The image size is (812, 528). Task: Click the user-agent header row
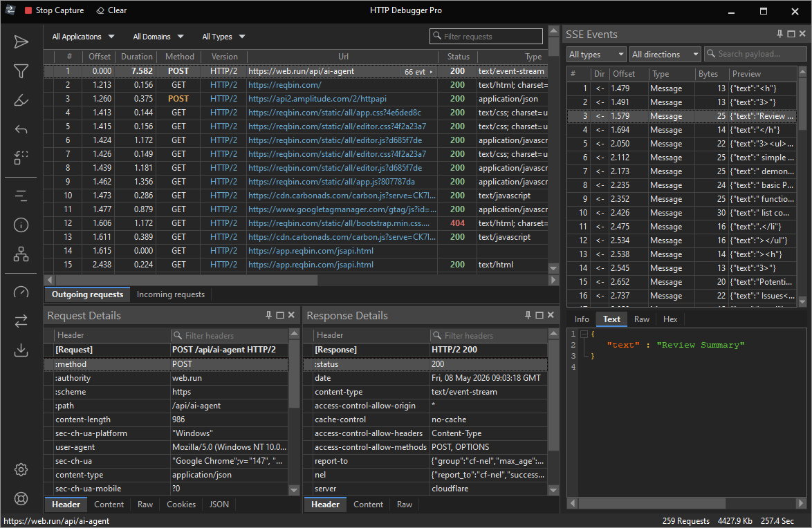pos(166,447)
